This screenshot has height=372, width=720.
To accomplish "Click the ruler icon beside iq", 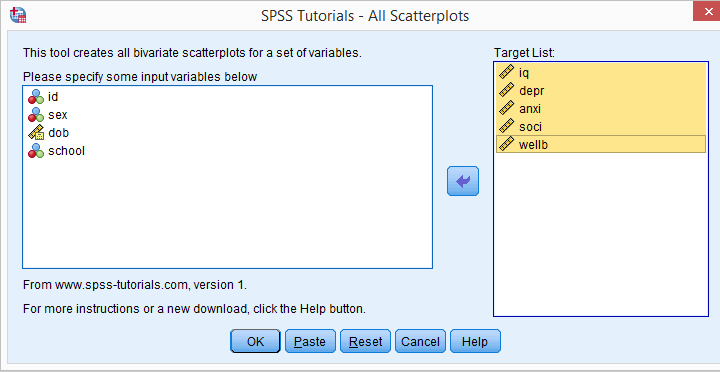I will [x=506, y=73].
